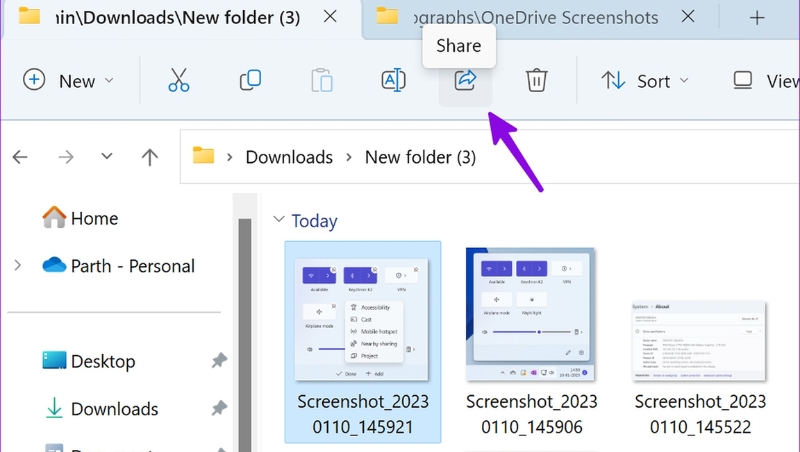Click the folder icon in address bar
The width and height of the screenshot is (800, 452).
[203, 156]
